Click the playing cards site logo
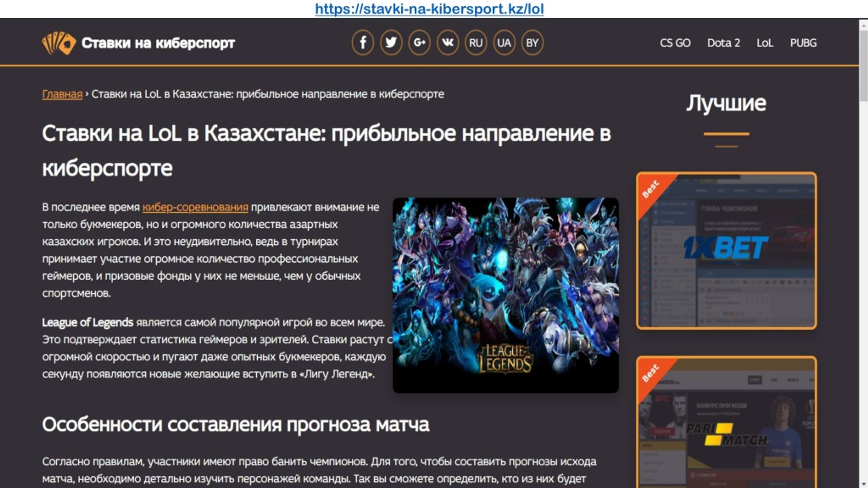Viewport: 868px width, 488px height. [x=59, y=43]
